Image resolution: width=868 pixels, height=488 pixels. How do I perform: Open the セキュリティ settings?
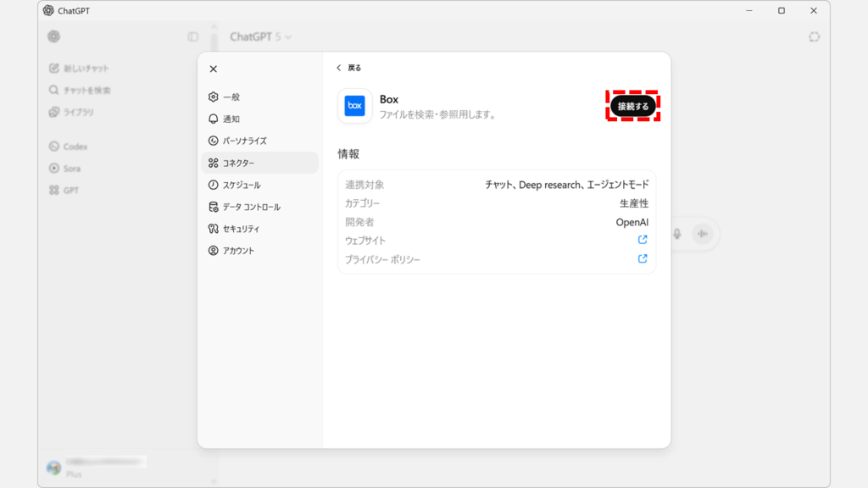[x=259, y=229]
